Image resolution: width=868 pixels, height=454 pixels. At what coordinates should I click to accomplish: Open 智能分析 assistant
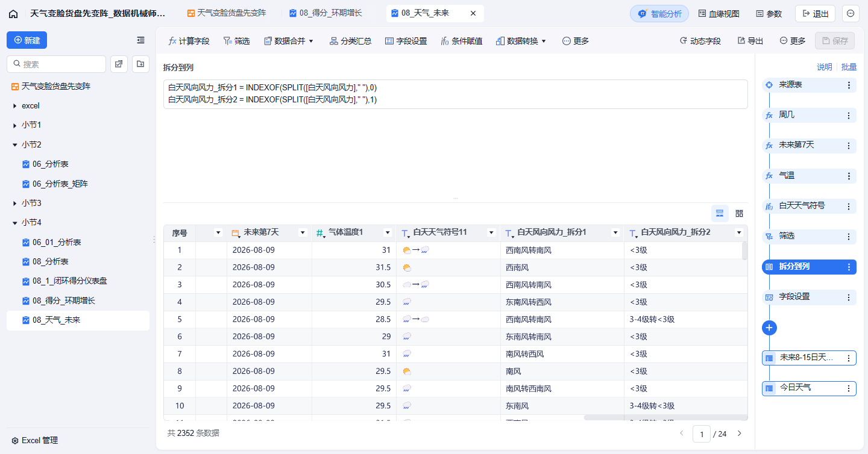pyautogui.click(x=659, y=13)
